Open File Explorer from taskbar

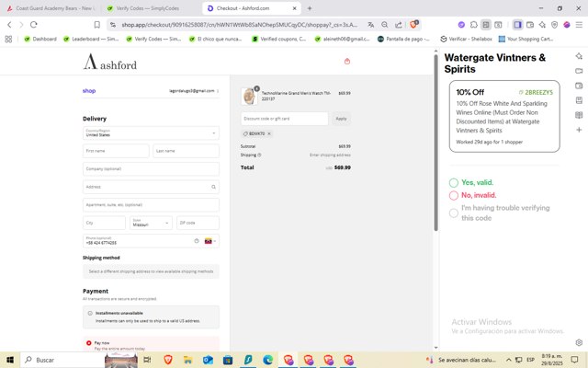pyautogui.click(x=187, y=360)
